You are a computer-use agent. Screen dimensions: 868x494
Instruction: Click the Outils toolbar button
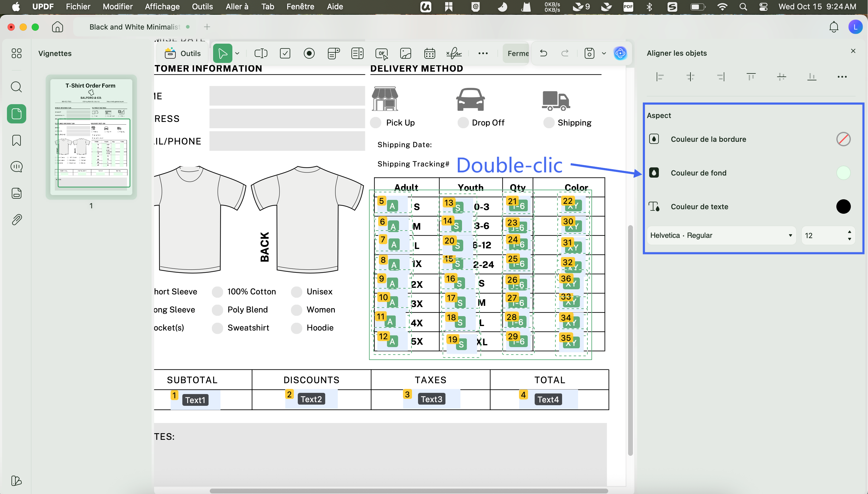coord(183,53)
